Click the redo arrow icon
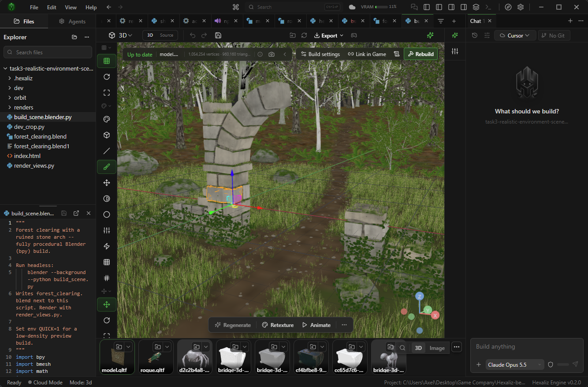 (204, 35)
